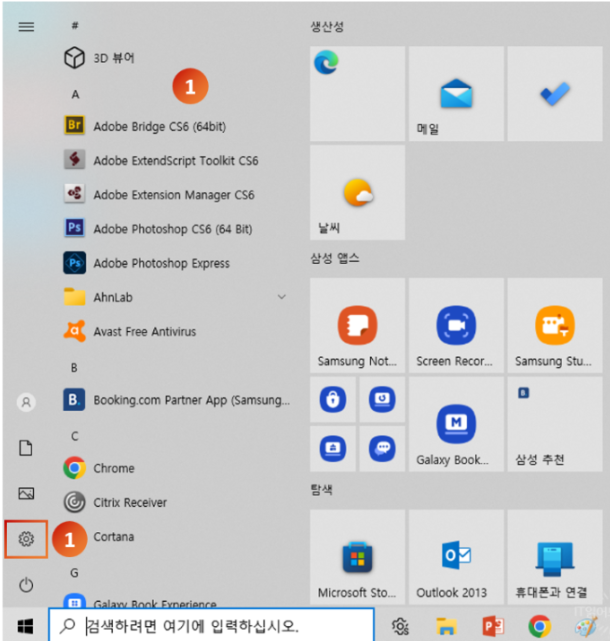Jump to letter G section header

(x=74, y=573)
